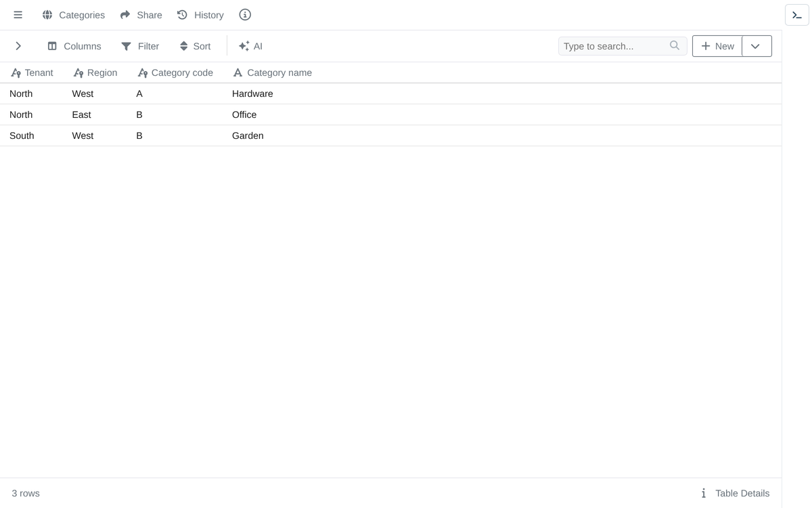Image resolution: width=812 pixels, height=508 pixels.
Task: Click the History clock icon
Action: (182, 15)
